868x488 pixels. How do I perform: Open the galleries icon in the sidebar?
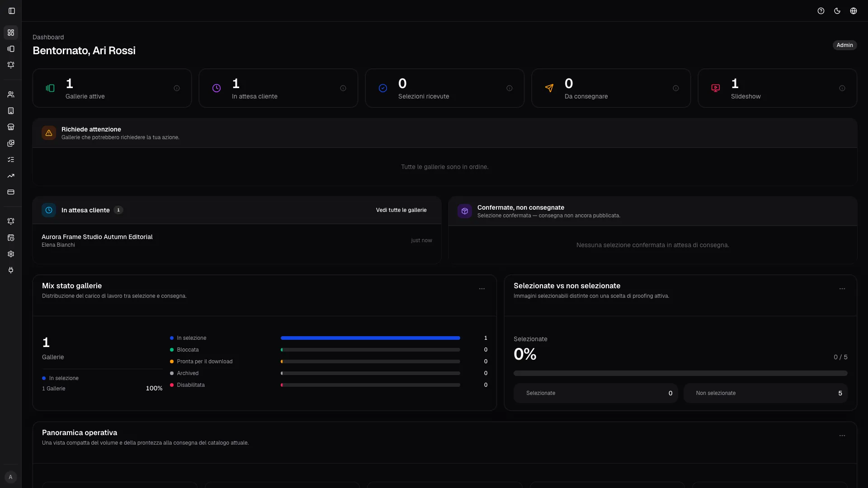[x=11, y=49]
